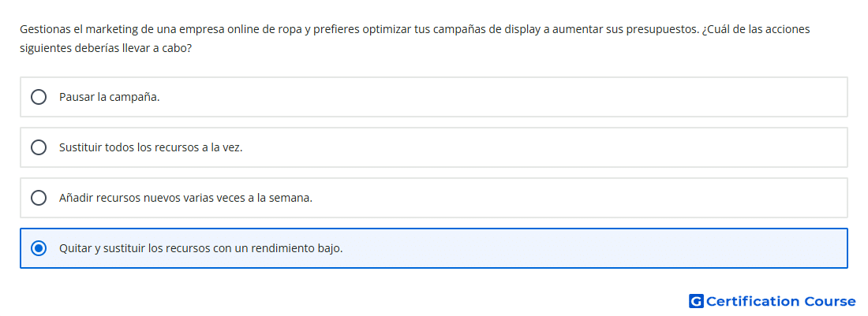Image resolution: width=868 pixels, height=316 pixels.
Task: Click the question's first line starting with 'Gestionas el marketing'
Action: [414, 29]
